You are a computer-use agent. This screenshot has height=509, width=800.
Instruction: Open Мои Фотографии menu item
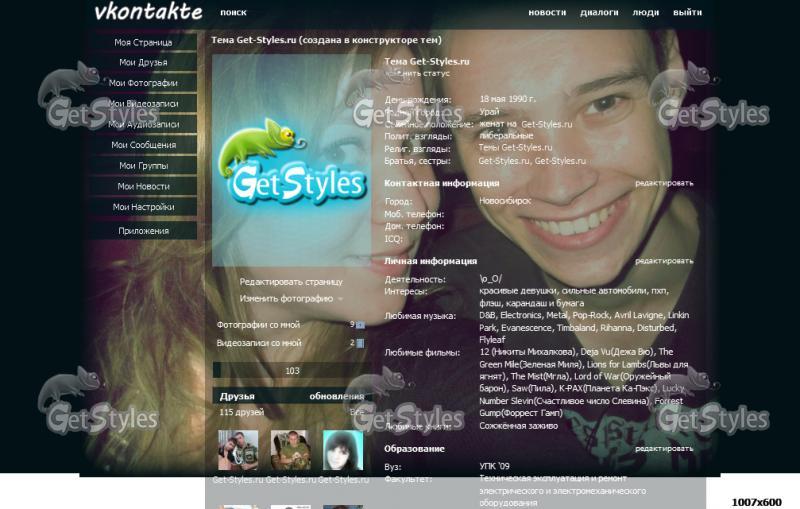143,83
